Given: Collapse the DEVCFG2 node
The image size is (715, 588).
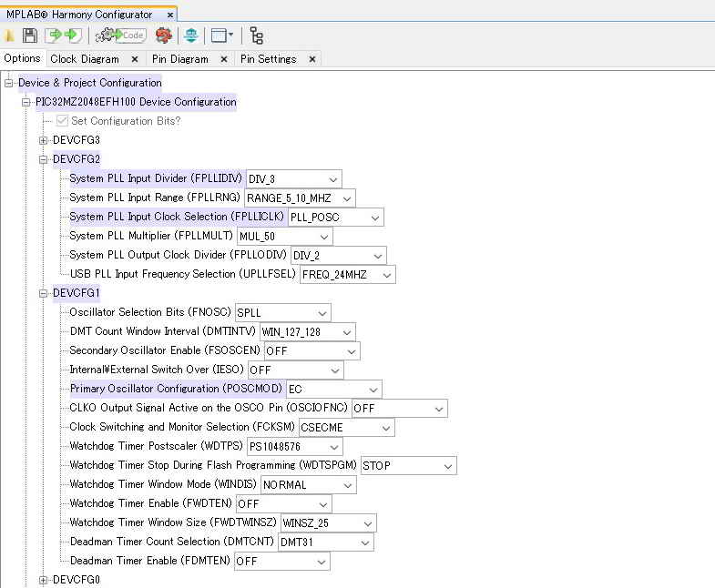Looking at the screenshot, I should tap(44, 159).
